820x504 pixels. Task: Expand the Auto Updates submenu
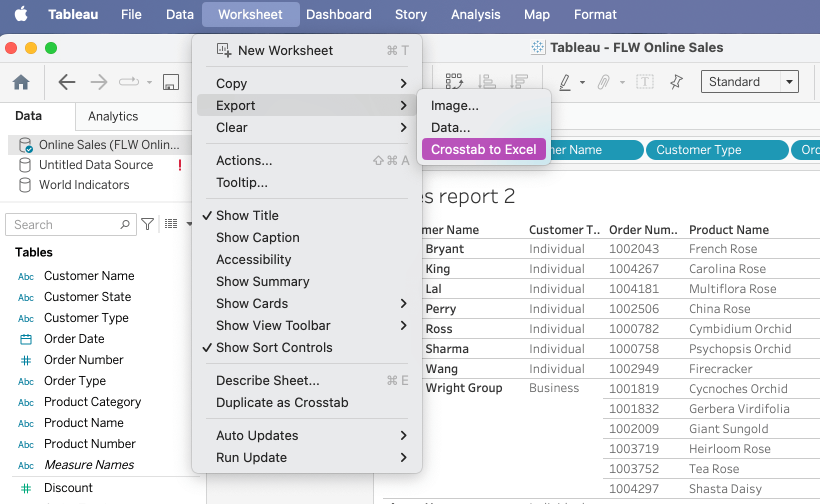click(257, 435)
